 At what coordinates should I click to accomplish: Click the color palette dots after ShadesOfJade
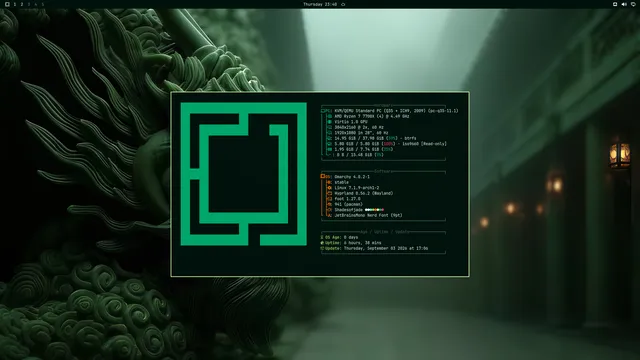(374, 210)
